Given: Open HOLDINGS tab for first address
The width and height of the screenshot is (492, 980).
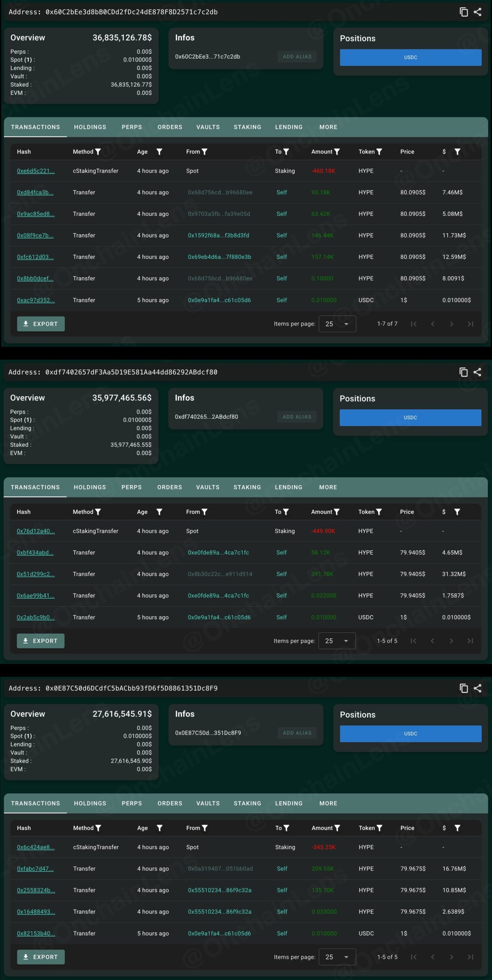Looking at the screenshot, I should [x=90, y=127].
